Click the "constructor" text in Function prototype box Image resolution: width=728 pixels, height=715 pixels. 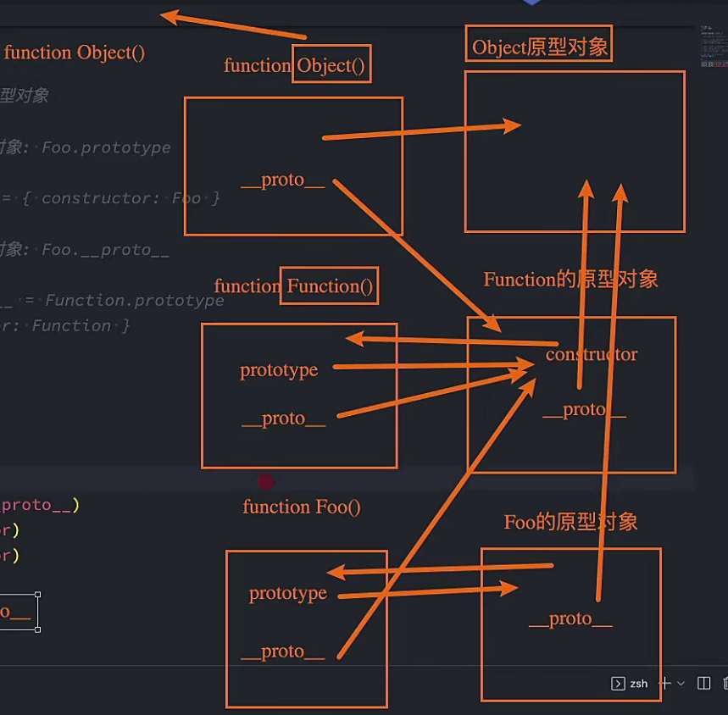[x=591, y=354]
